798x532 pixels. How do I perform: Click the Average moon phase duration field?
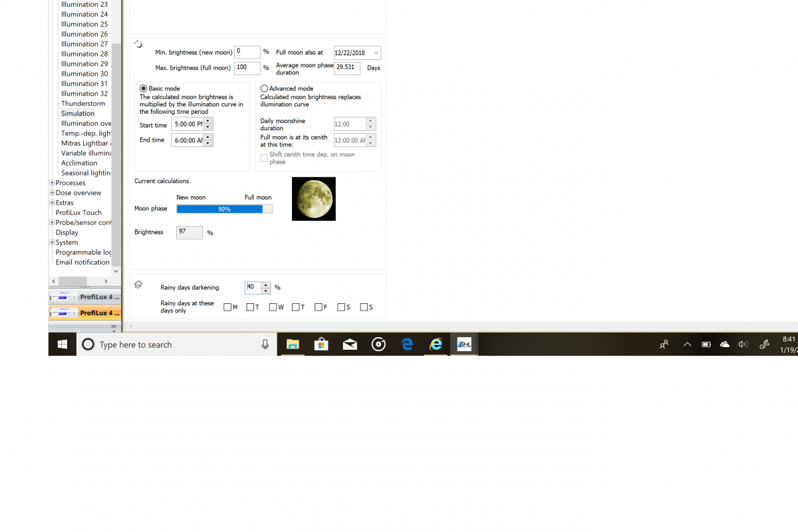tap(347, 68)
